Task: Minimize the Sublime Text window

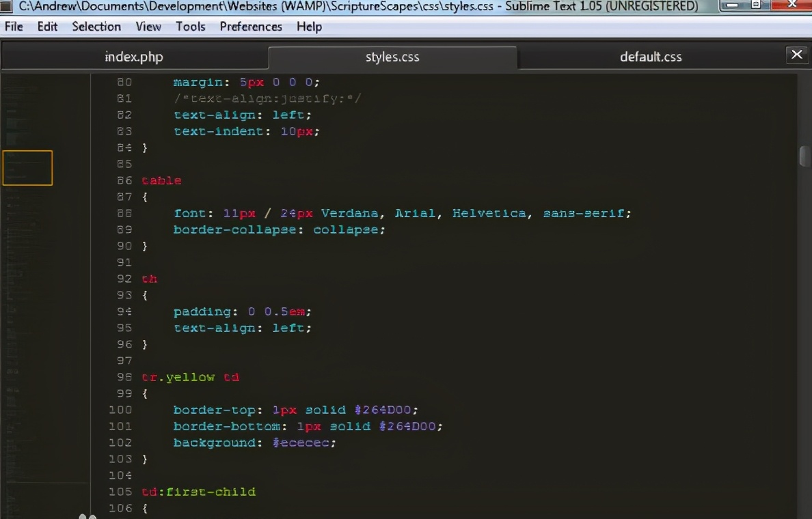Action: pos(733,5)
